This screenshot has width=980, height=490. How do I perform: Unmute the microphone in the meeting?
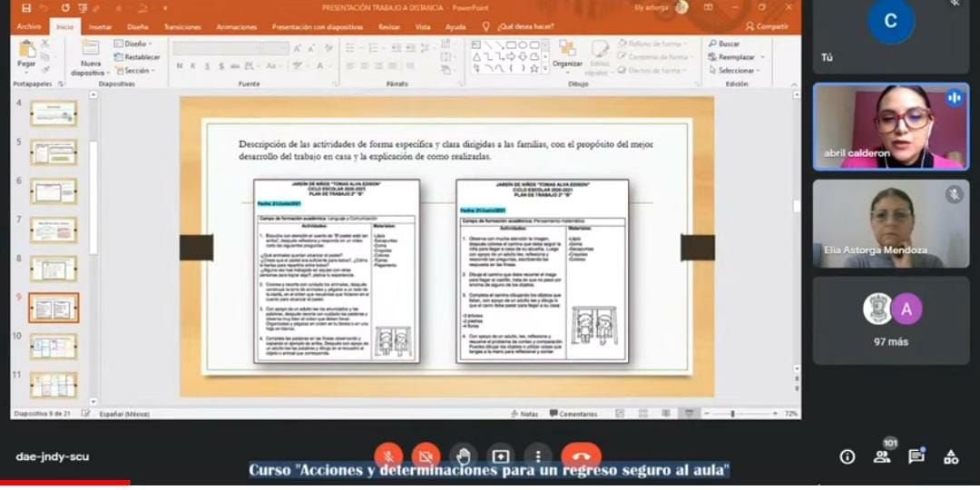click(x=388, y=456)
